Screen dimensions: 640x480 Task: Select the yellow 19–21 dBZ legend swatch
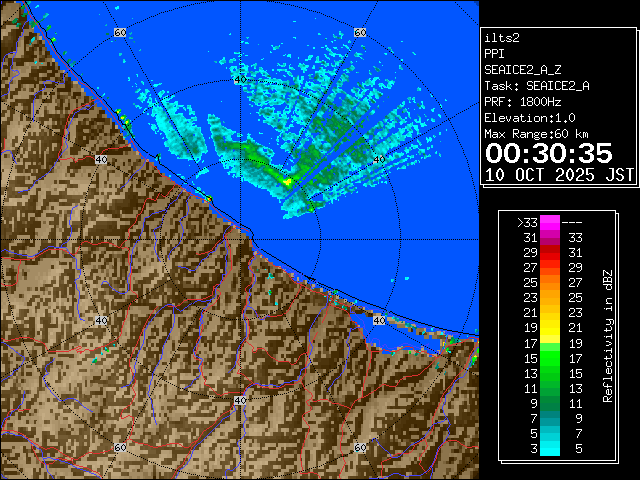(x=549, y=328)
